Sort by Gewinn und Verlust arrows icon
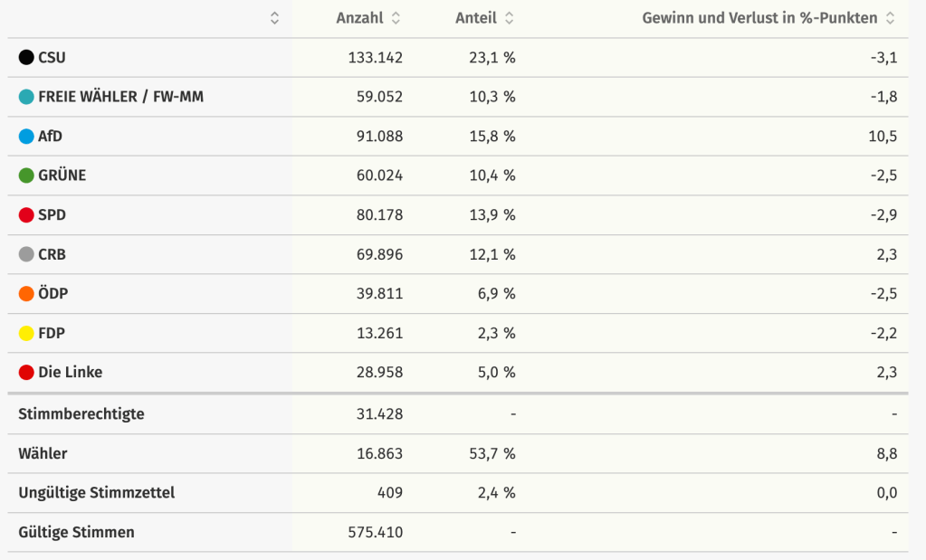 (x=890, y=18)
